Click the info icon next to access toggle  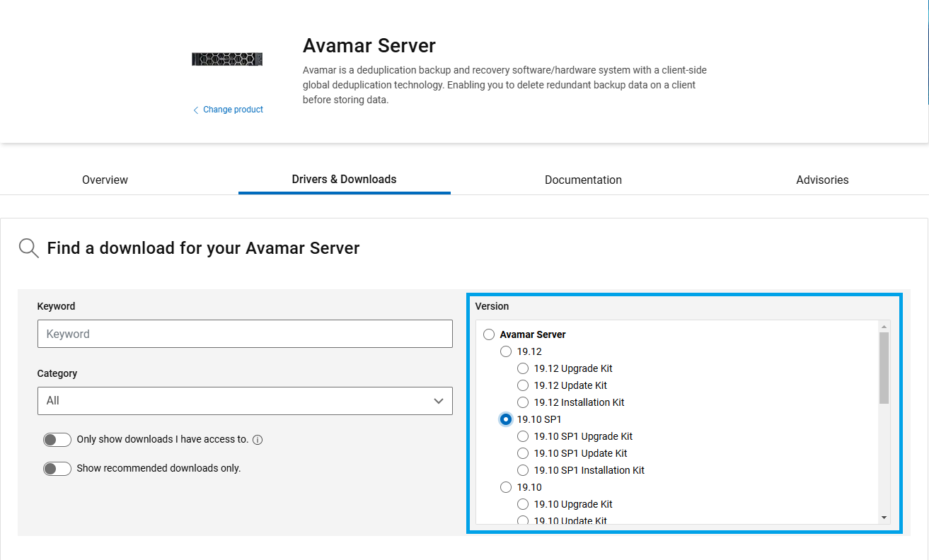(258, 440)
